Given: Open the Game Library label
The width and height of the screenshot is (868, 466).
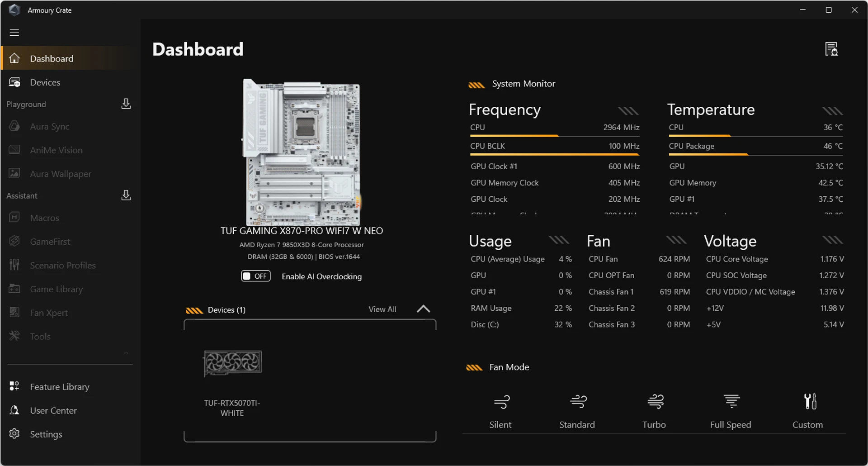Looking at the screenshot, I should click(x=57, y=289).
